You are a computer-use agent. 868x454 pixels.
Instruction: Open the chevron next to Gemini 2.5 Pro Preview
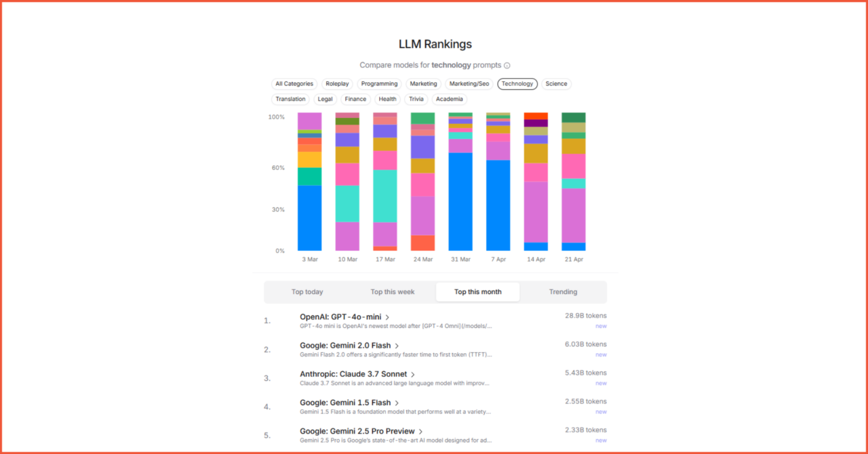[420, 432]
